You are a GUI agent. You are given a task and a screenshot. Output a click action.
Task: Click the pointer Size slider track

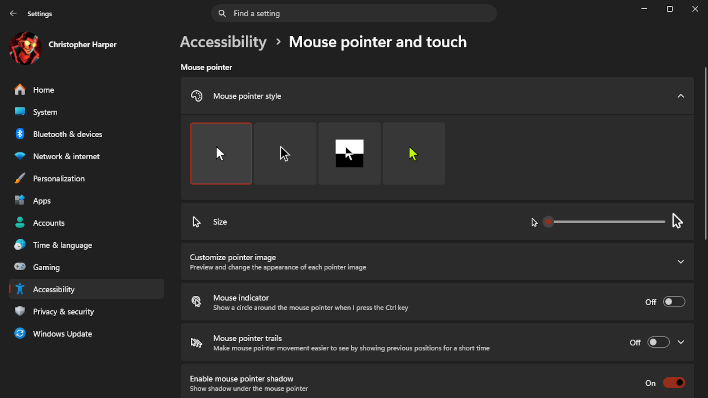click(x=605, y=222)
